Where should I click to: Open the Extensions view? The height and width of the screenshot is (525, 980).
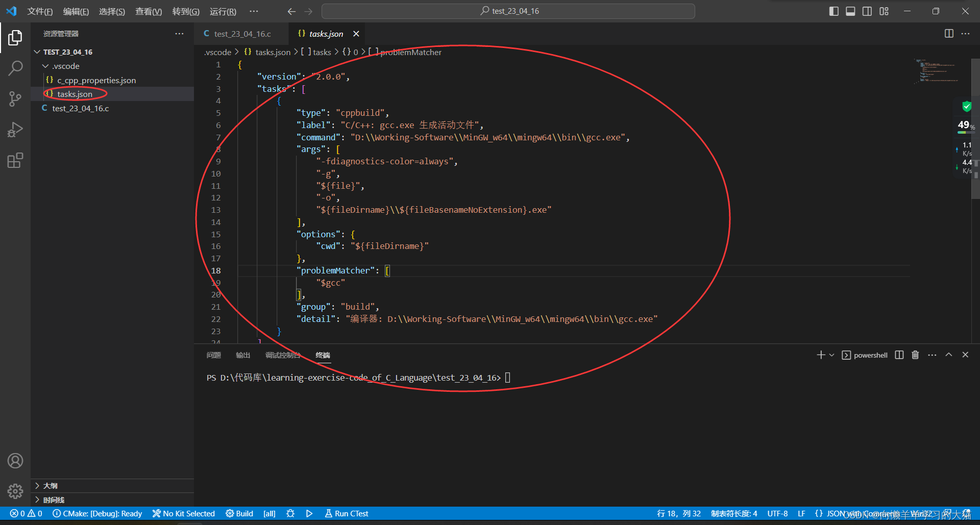click(15, 161)
